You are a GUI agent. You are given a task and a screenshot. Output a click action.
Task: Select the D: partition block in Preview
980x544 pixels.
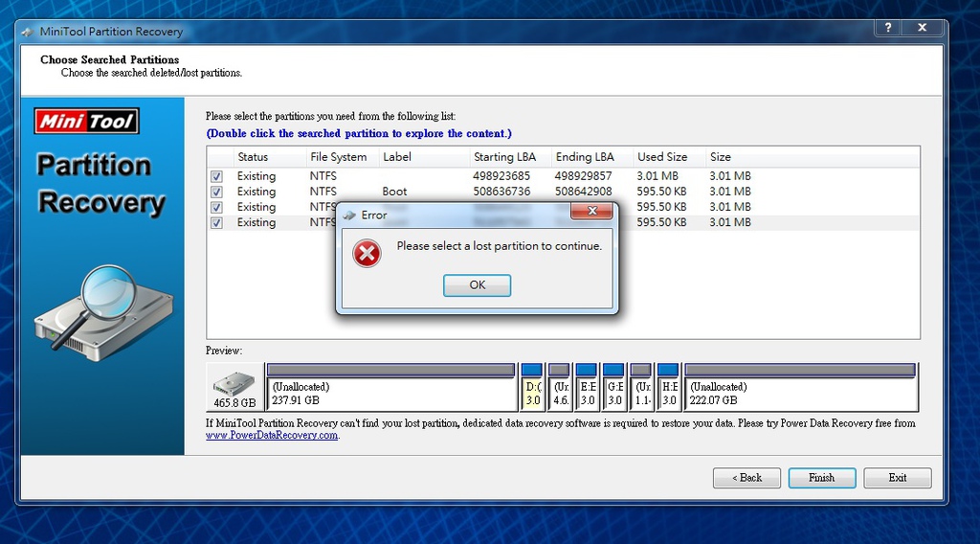(532, 387)
